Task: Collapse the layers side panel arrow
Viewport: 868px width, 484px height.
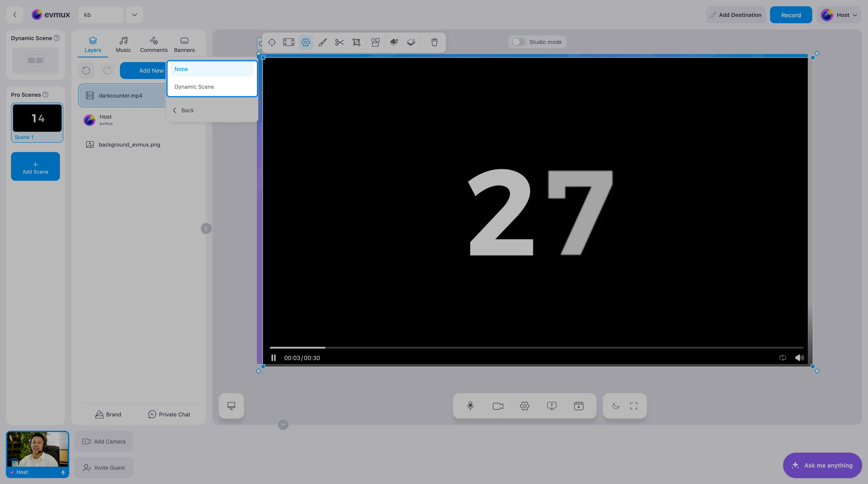Action: [x=206, y=228]
